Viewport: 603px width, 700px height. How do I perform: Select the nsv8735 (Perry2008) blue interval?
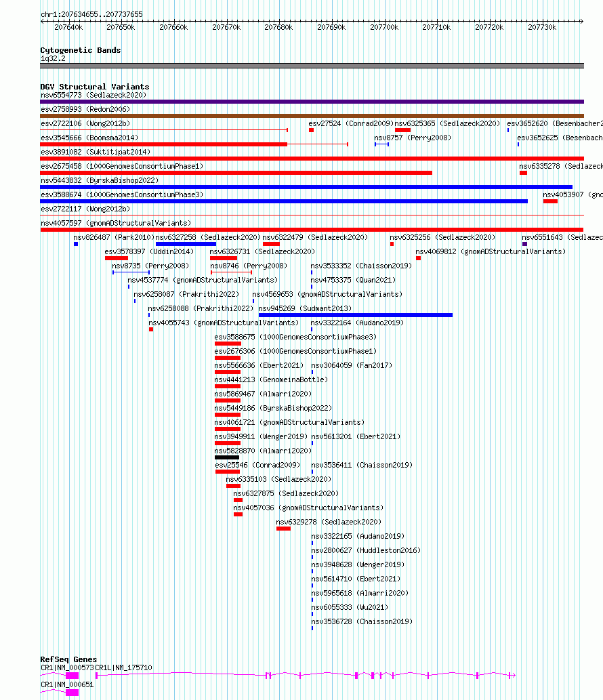tap(131, 272)
